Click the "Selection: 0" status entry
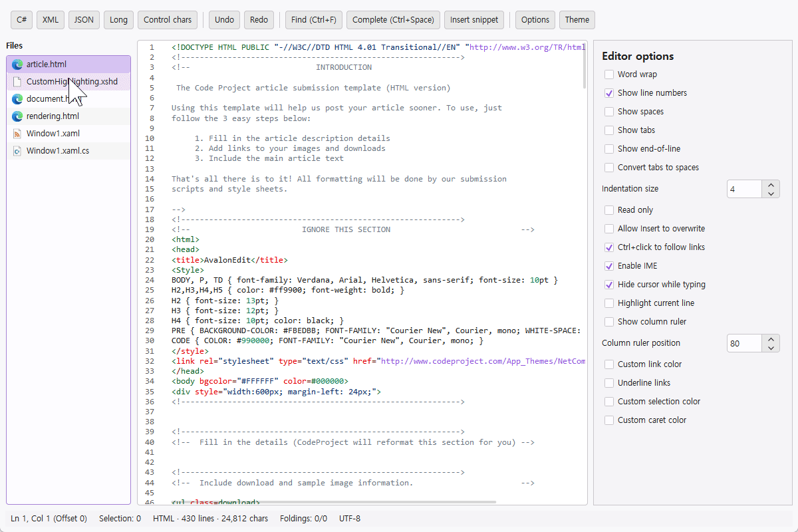798x532 pixels. point(120,519)
